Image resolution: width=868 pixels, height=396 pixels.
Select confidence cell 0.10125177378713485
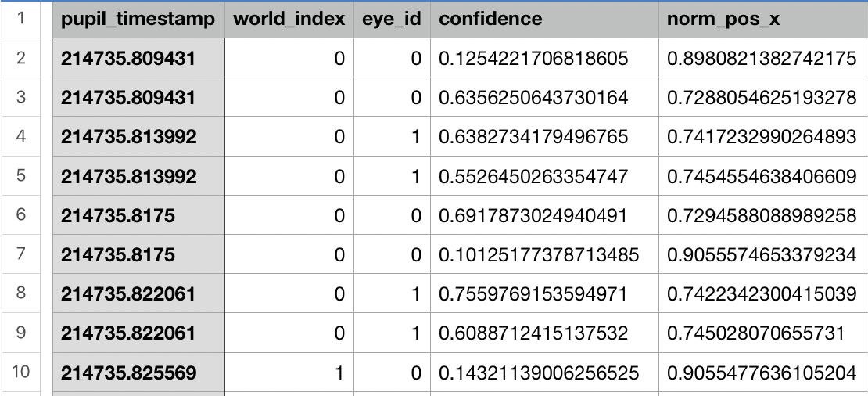544,254
